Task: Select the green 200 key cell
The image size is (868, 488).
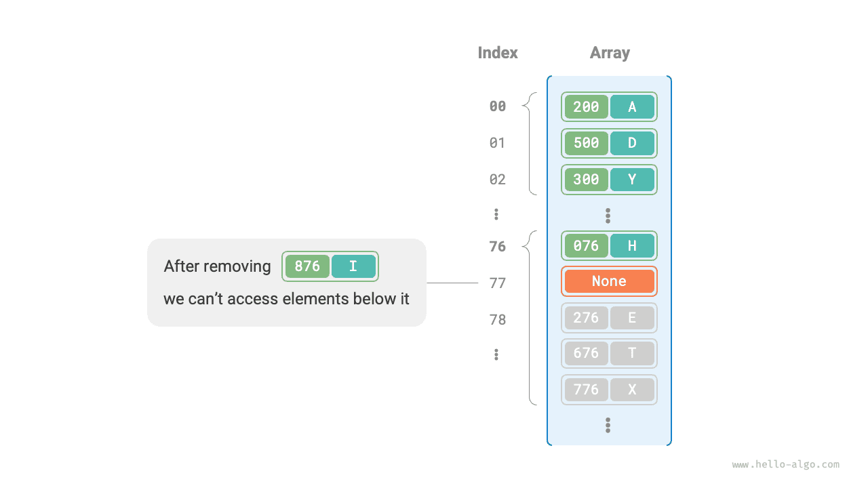Action: click(x=587, y=106)
